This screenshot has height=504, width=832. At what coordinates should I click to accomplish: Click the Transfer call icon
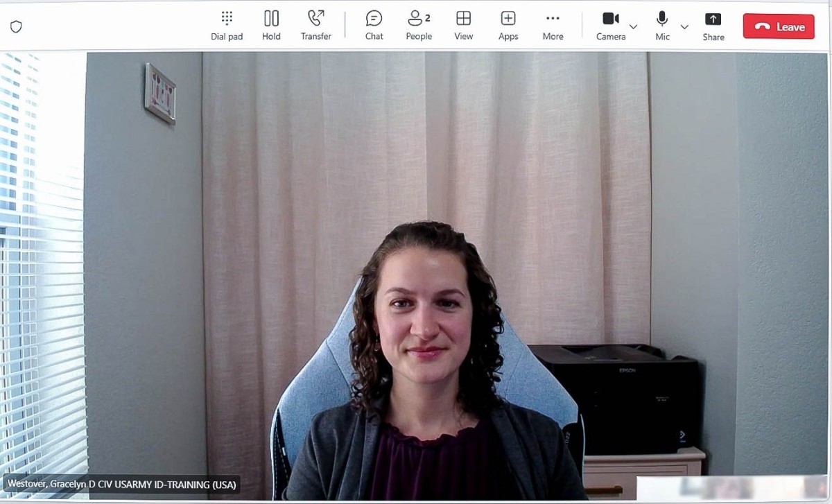pos(315,26)
